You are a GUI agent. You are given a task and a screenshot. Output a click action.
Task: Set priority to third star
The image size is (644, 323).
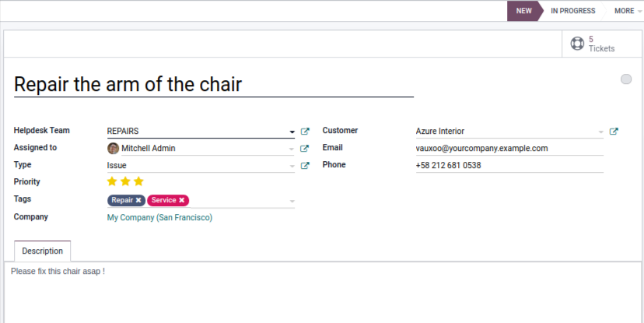click(139, 182)
